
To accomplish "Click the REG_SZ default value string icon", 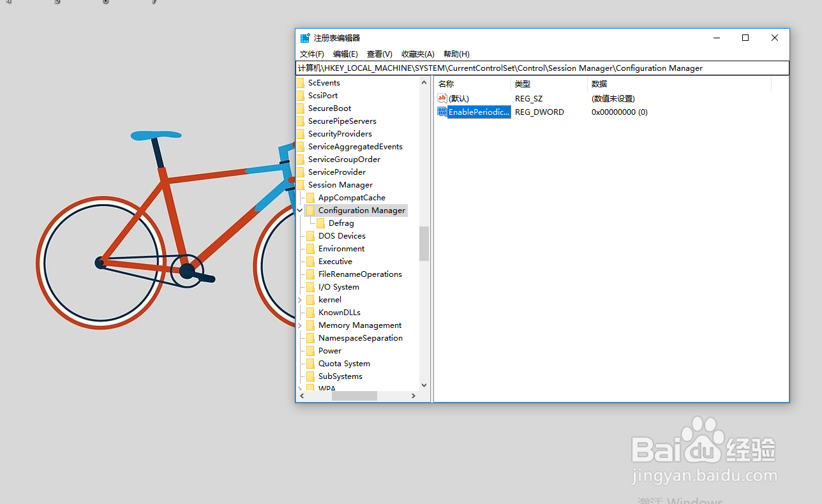I will click(x=442, y=98).
